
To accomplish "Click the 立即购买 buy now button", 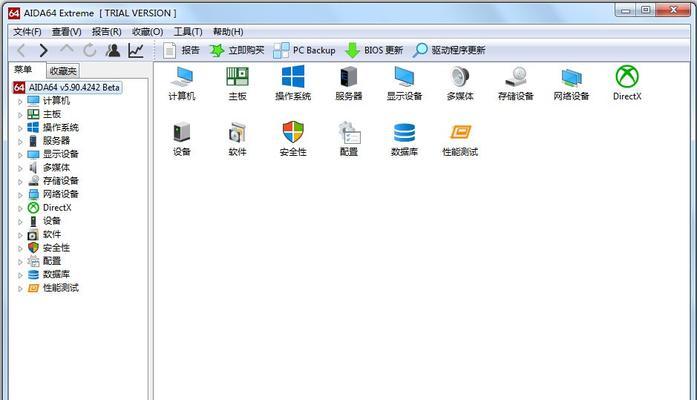I will (x=237, y=50).
